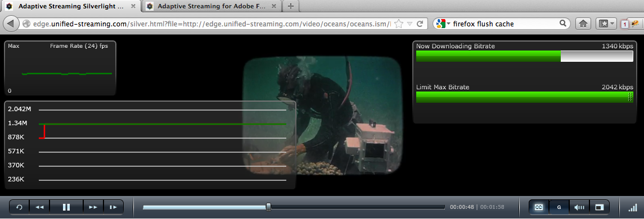Mute the player volume
The height and width of the screenshot is (219, 644).
(x=579, y=208)
